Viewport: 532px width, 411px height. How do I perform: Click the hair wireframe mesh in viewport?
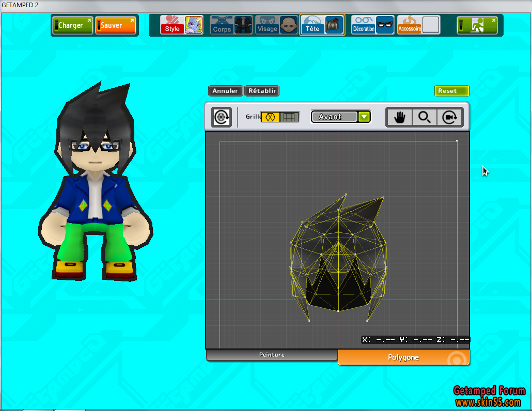[x=338, y=258]
